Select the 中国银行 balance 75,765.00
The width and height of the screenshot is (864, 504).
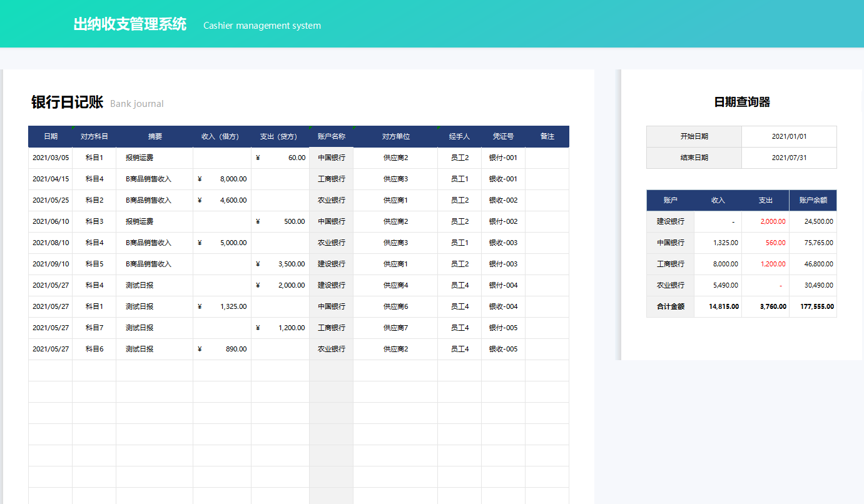(813, 243)
